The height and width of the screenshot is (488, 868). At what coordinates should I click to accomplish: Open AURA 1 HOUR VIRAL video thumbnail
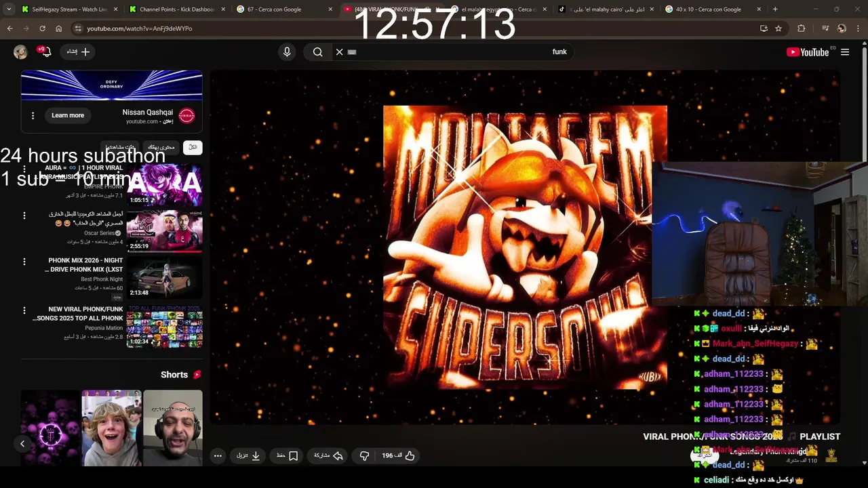pos(164,185)
